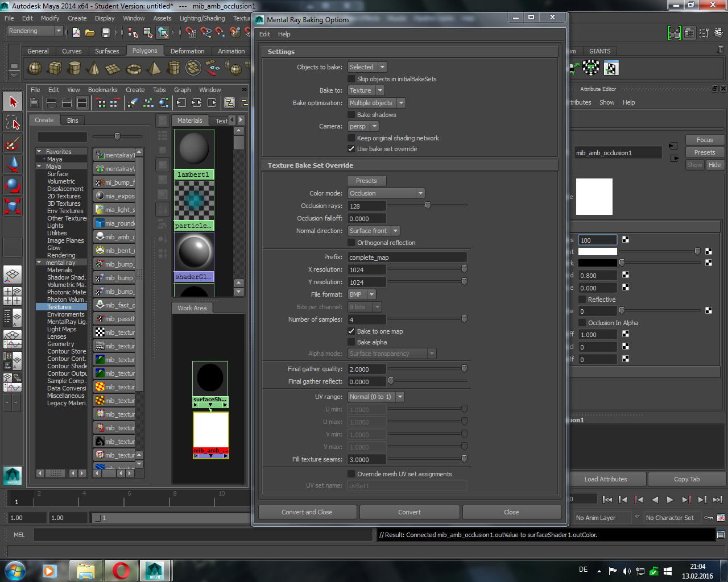Image resolution: width=728 pixels, height=582 pixels.
Task: Uncheck Use bake set override
Action: click(x=351, y=149)
